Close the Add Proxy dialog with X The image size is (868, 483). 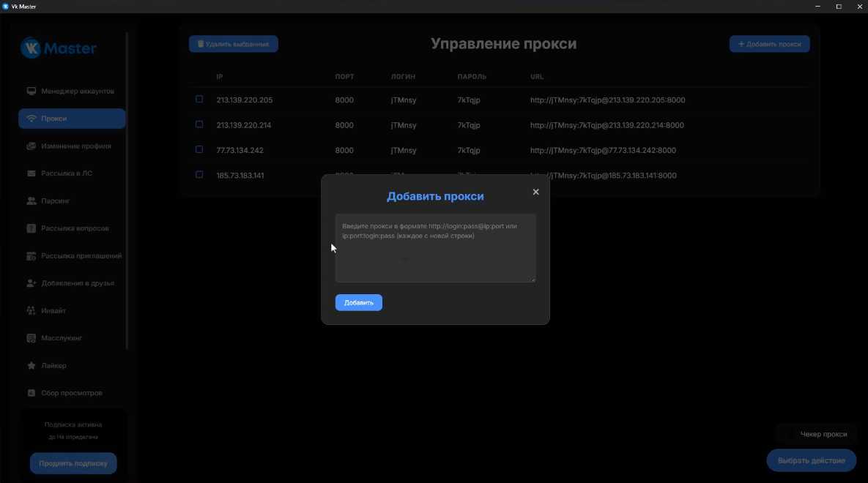535,192
